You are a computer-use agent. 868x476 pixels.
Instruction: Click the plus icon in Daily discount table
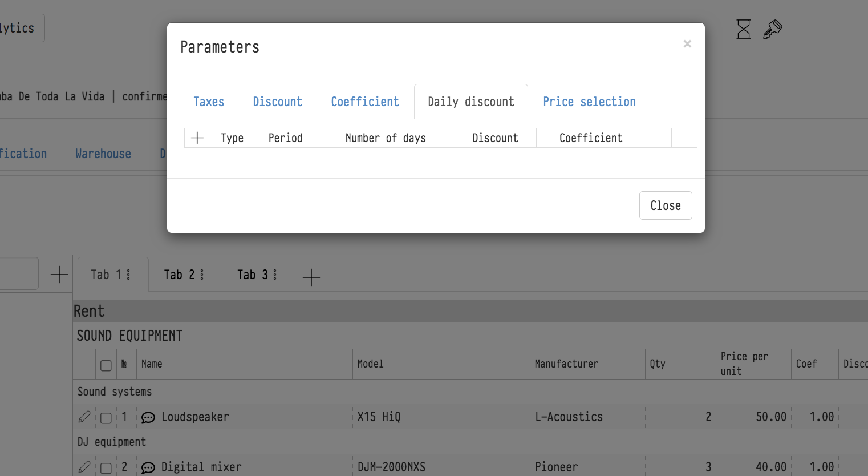(x=197, y=138)
